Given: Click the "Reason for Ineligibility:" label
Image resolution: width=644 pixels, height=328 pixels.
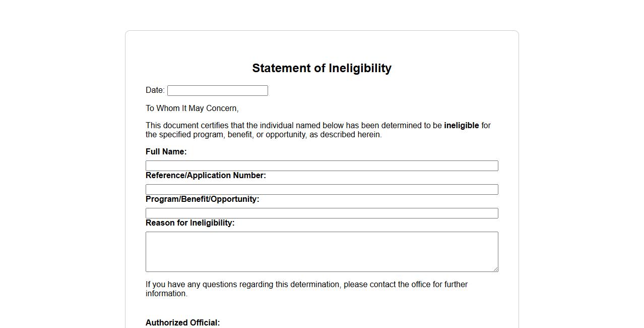Looking at the screenshot, I should (190, 223).
